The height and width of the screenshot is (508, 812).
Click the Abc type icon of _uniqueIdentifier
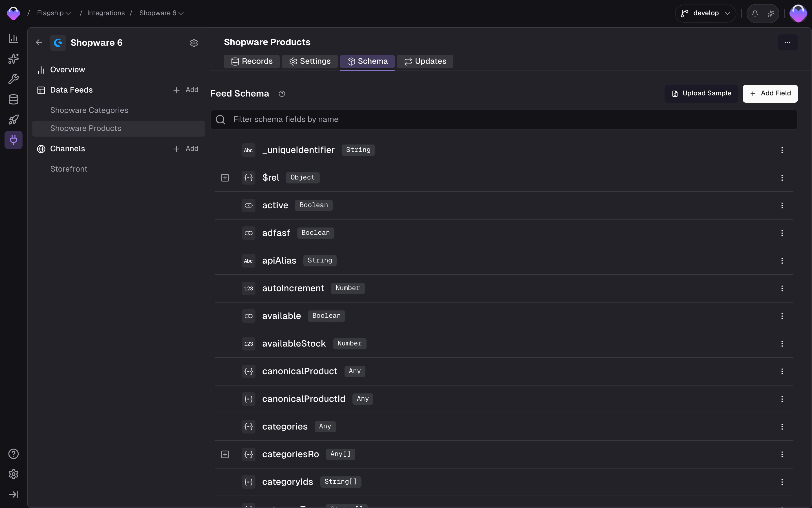point(249,150)
